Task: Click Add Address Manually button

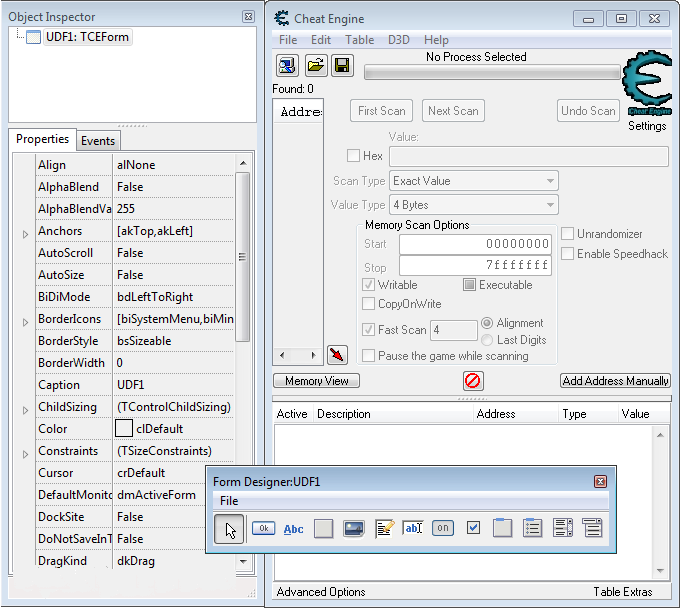Action: click(x=615, y=381)
